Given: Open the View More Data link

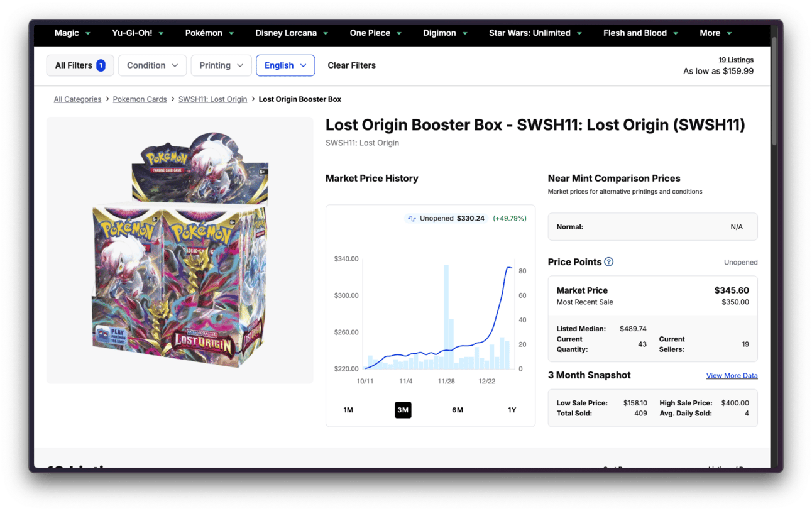Looking at the screenshot, I should (x=732, y=376).
